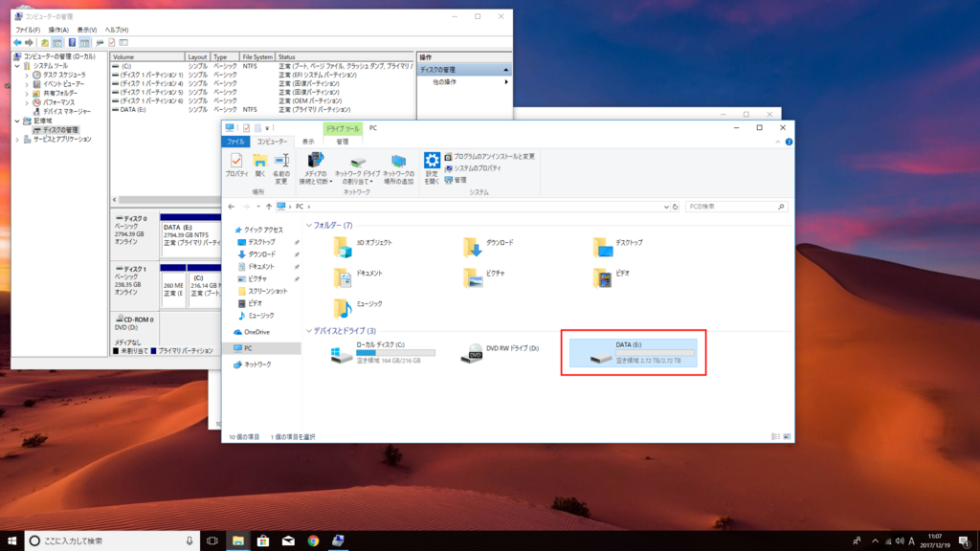Expand タスクスケジューラ tree node

coord(27,75)
